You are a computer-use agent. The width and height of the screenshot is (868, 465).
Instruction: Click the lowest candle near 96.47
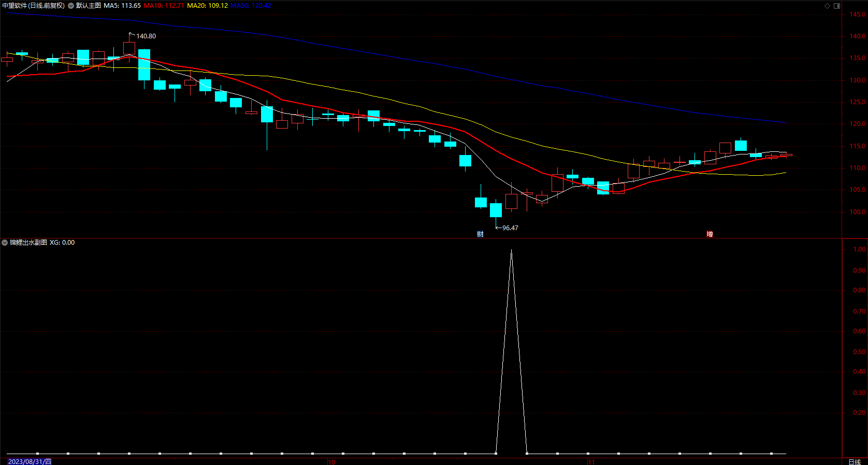(496, 210)
